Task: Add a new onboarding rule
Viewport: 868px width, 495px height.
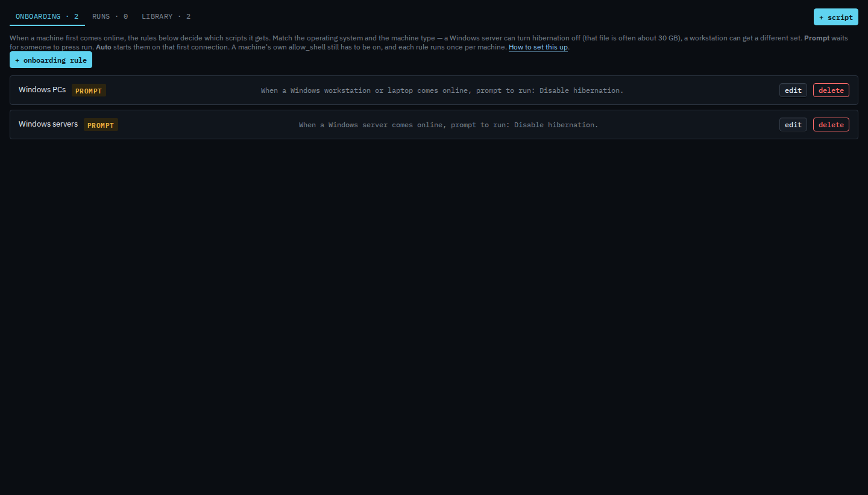Action: pos(51,60)
